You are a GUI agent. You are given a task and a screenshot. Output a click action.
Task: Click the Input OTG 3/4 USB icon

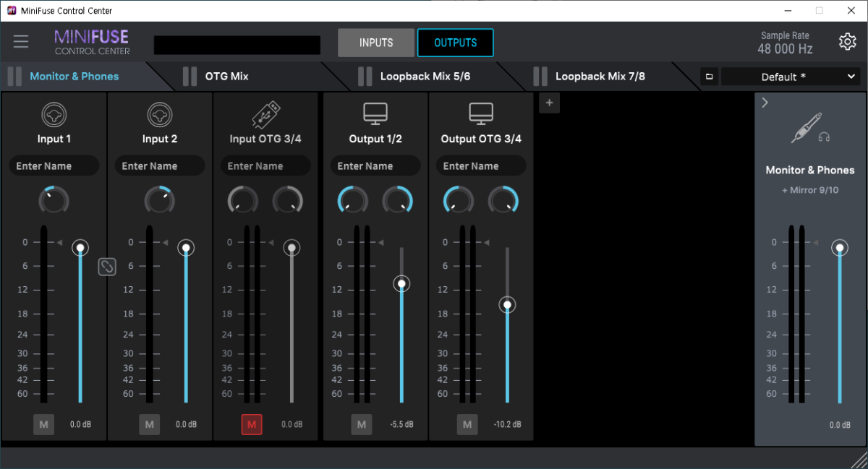[265, 115]
